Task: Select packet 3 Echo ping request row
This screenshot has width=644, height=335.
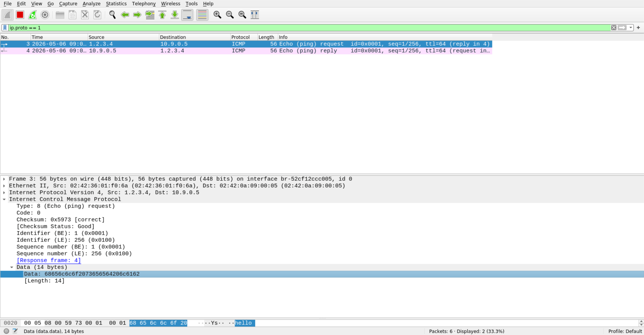Action: pos(246,44)
